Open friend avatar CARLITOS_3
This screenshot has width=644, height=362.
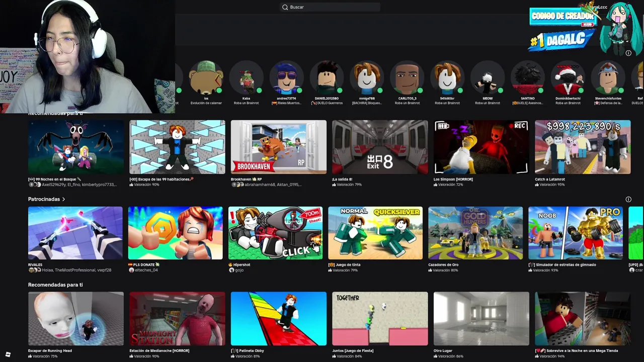(407, 78)
